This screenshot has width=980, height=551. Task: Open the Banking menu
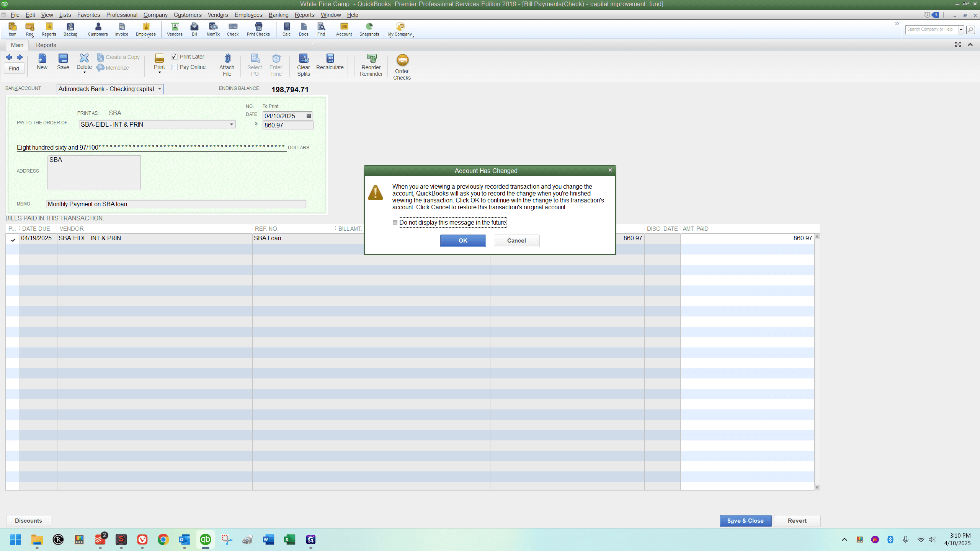pos(278,15)
